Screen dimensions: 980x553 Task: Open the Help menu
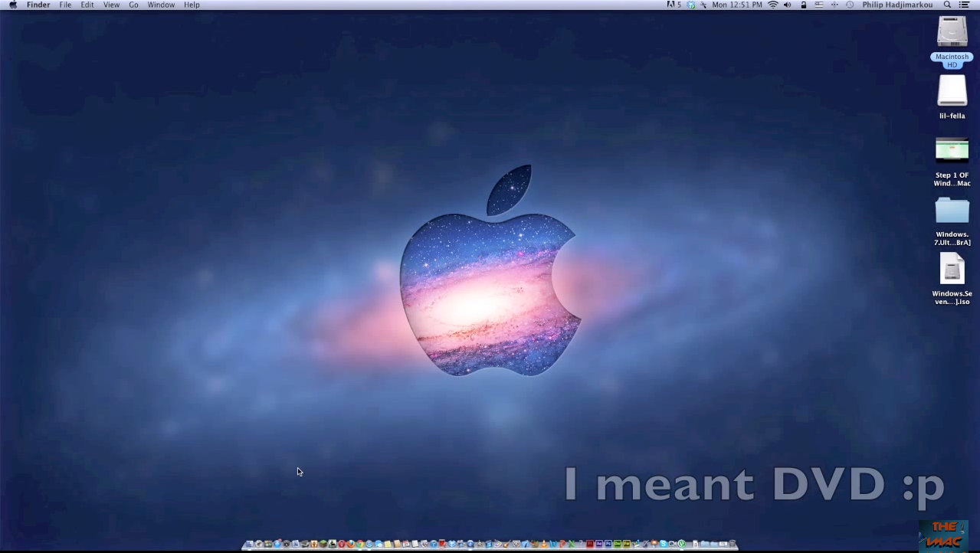(x=192, y=5)
